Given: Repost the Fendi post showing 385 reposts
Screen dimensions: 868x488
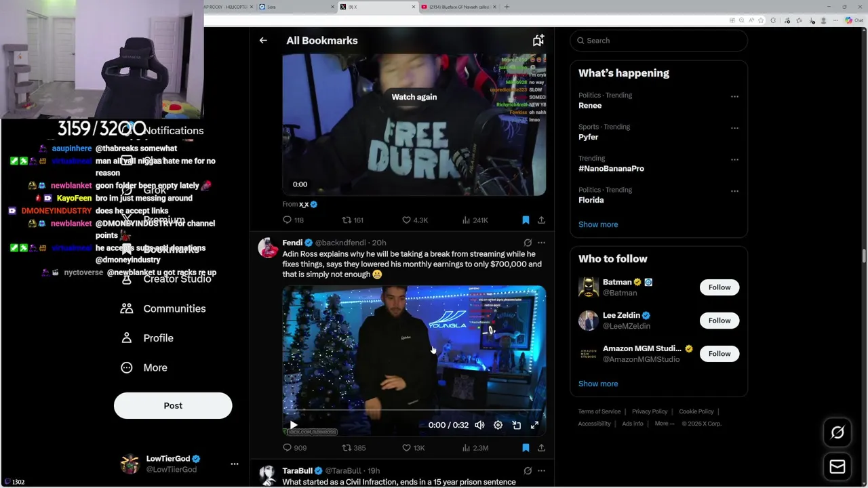Looking at the screenshot, I should point(353,448).
